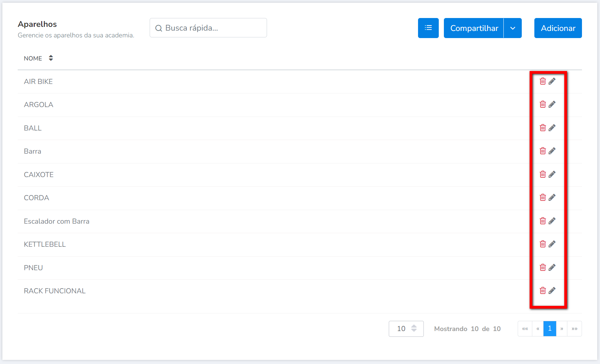Click the Compartilhar button
This screenshot has width=600, height=364.
474,28
